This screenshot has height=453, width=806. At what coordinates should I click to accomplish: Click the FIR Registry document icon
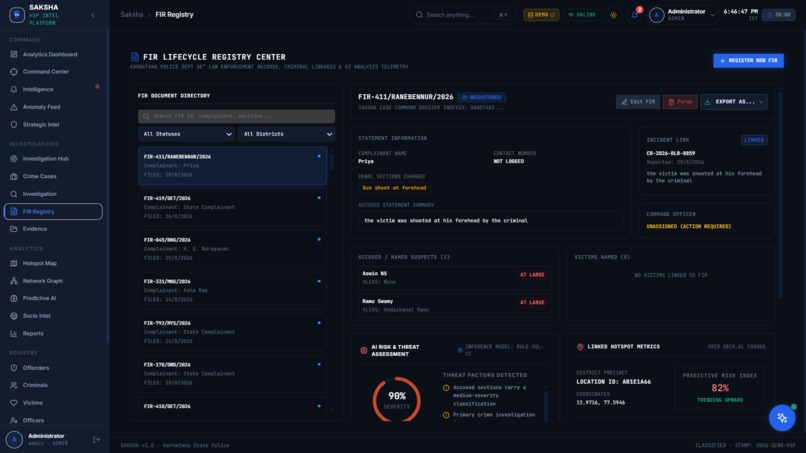[14, 211]
